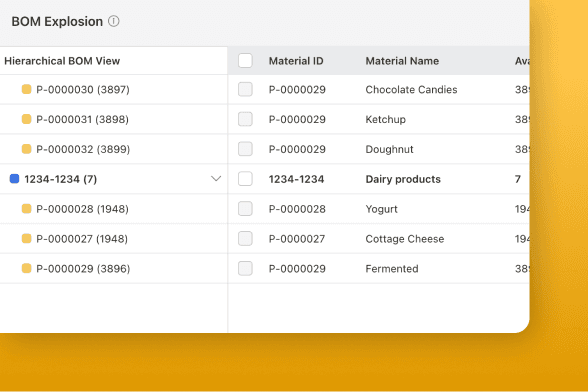
Task: Click the yellow icon beside P-0000032
Action: click(27, 149)
